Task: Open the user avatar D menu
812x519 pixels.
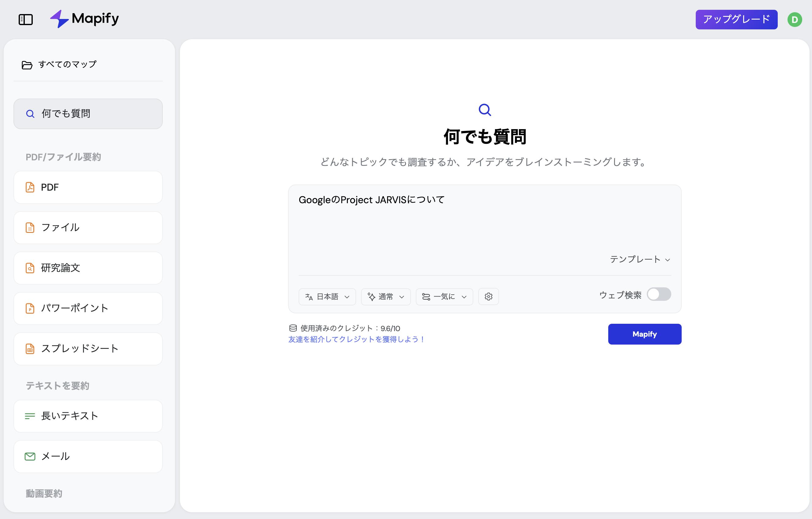Action: pos(795,20)
